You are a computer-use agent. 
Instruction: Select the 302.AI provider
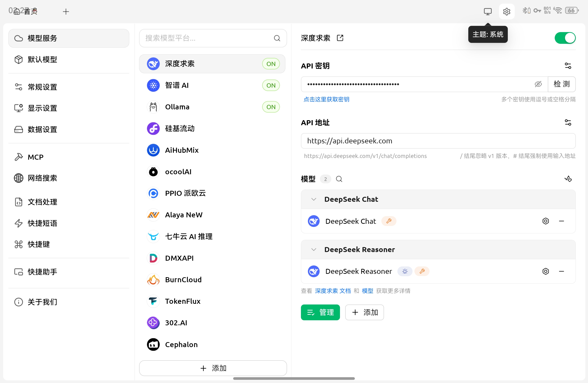click(212, 323)
